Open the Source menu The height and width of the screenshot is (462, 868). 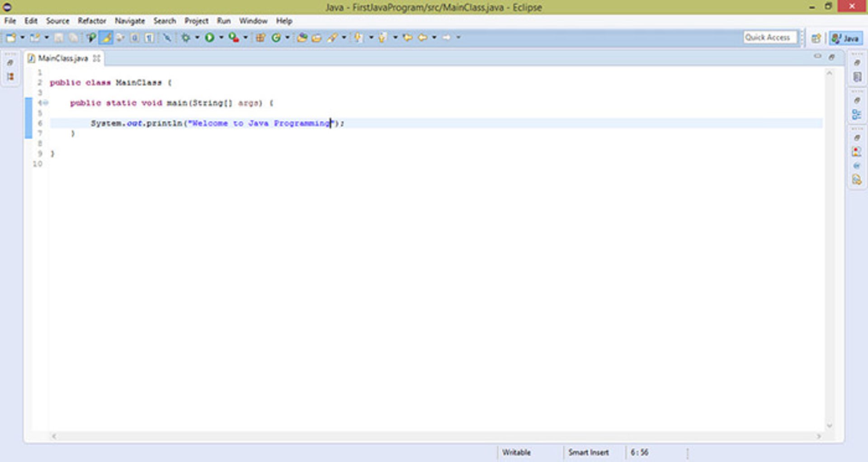coord(57,21)
